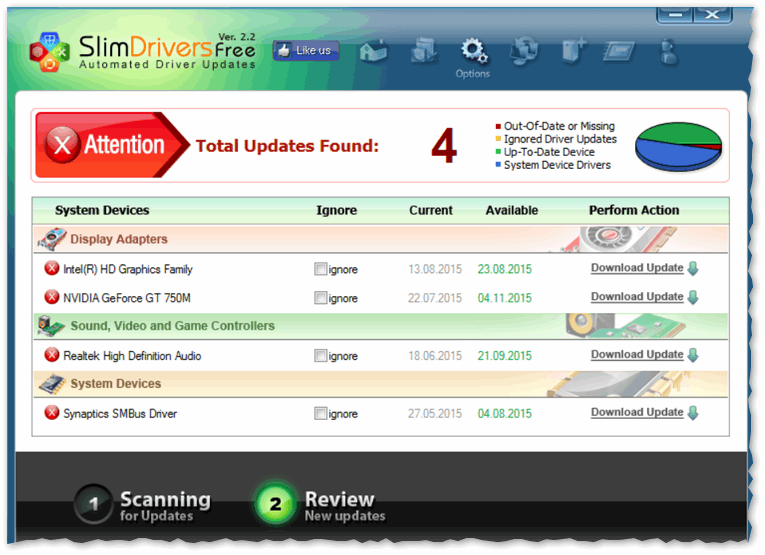Click the trash bin with plus icon
Viewport: 765px width, 555px height.
point(573,51)
